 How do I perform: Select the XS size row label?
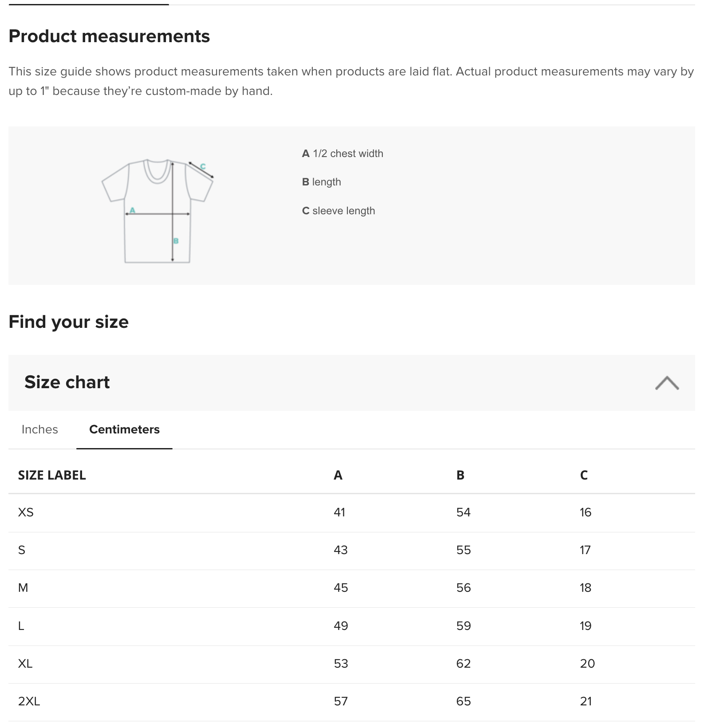(x=26, y=512)
